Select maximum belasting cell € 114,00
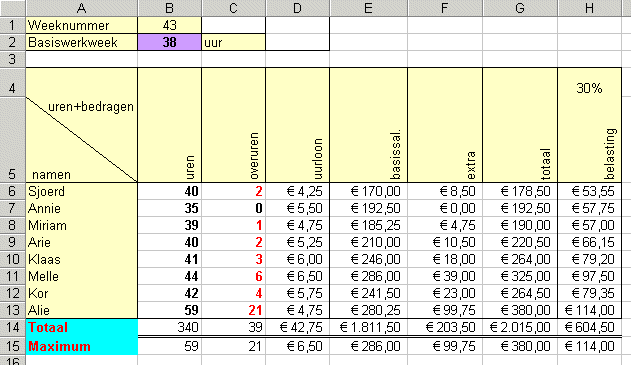 (x=590, y=346)
